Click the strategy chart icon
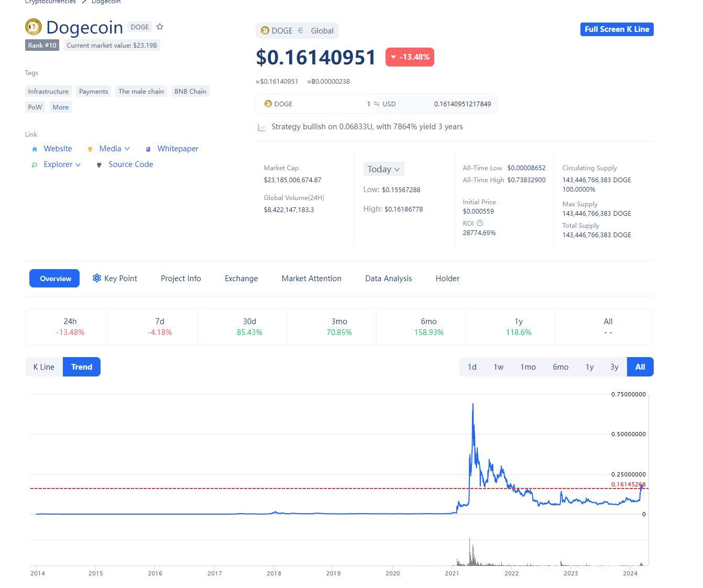The width and height of the screenshot is (703, 588). coord(261,127)
